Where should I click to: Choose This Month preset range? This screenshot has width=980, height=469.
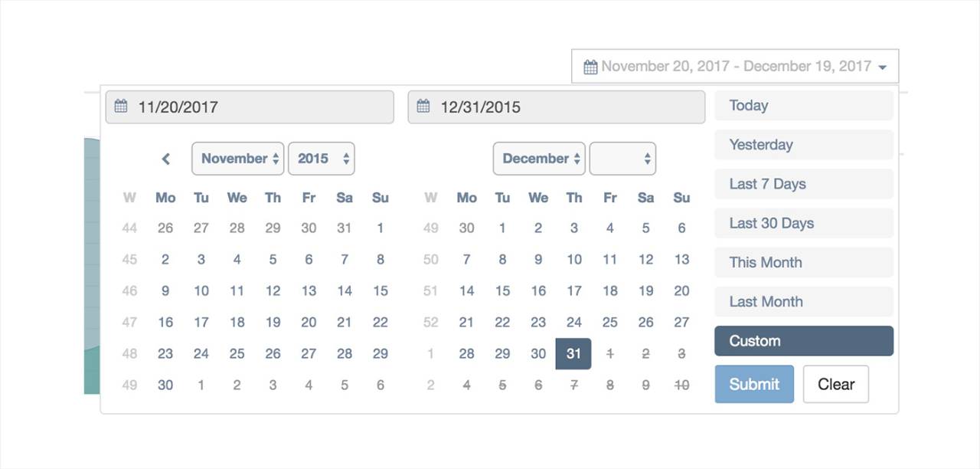pos(804,262)
